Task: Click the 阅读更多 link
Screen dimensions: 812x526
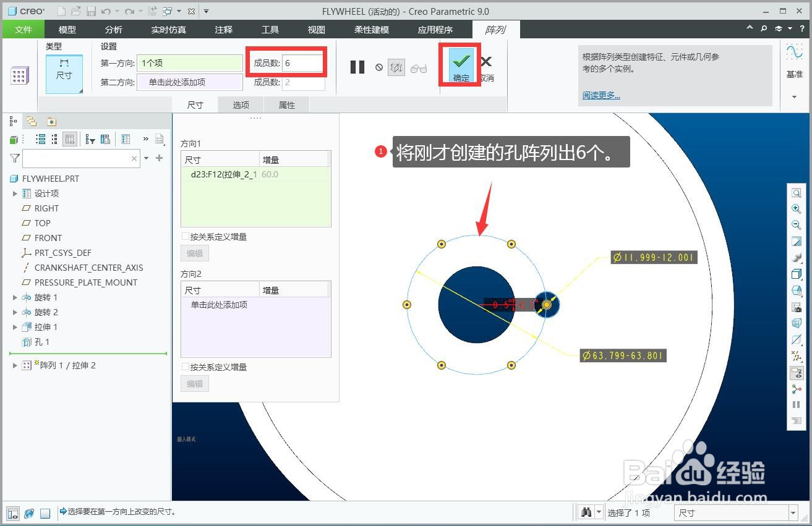Action: [601, 95]
